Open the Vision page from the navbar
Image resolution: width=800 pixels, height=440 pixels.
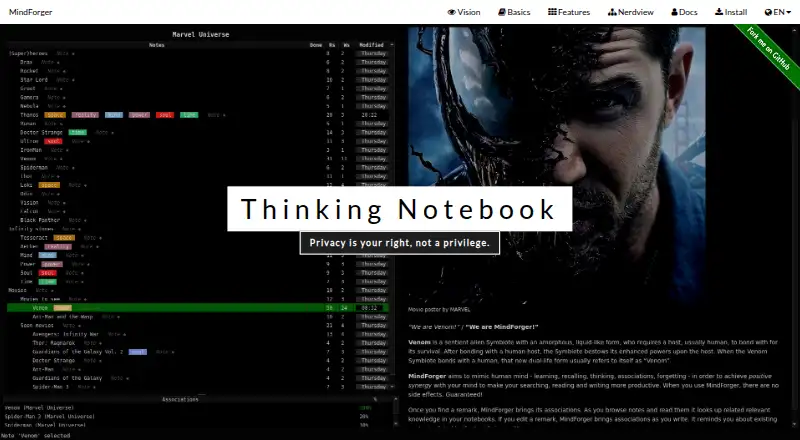click(x=464, y=12)
